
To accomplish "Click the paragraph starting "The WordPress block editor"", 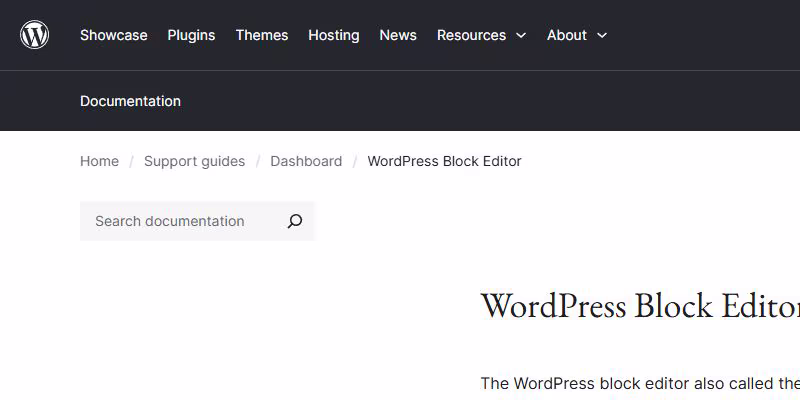I will tap(640, 383).
